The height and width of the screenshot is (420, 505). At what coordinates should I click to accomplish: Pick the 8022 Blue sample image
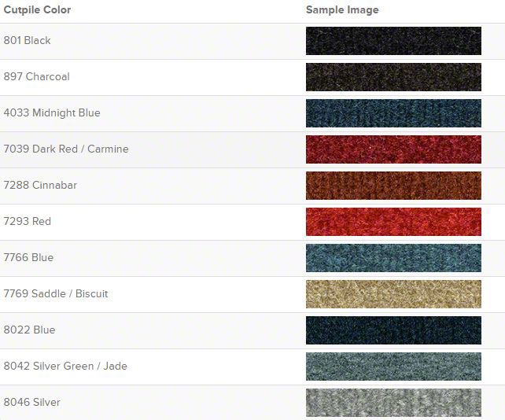point(393,330)
